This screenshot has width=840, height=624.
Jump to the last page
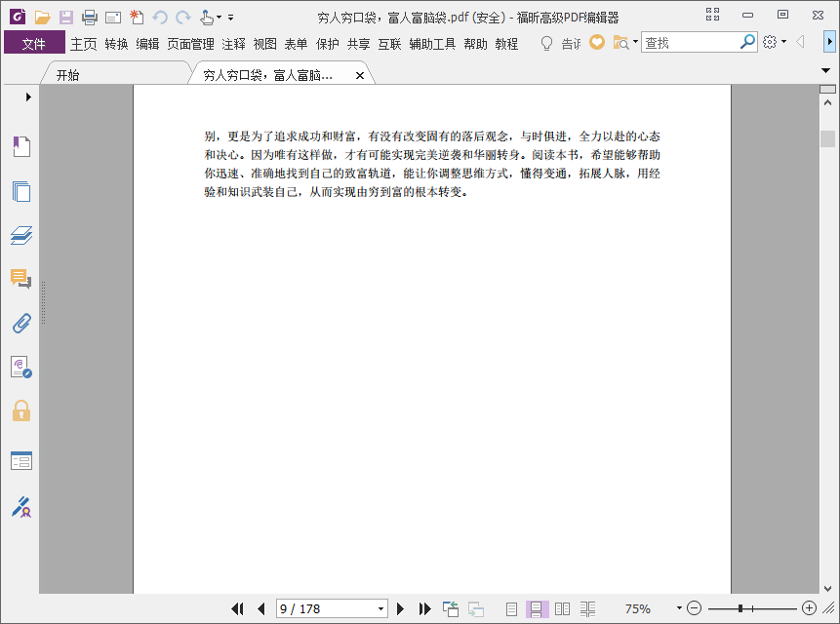point(424,609)
